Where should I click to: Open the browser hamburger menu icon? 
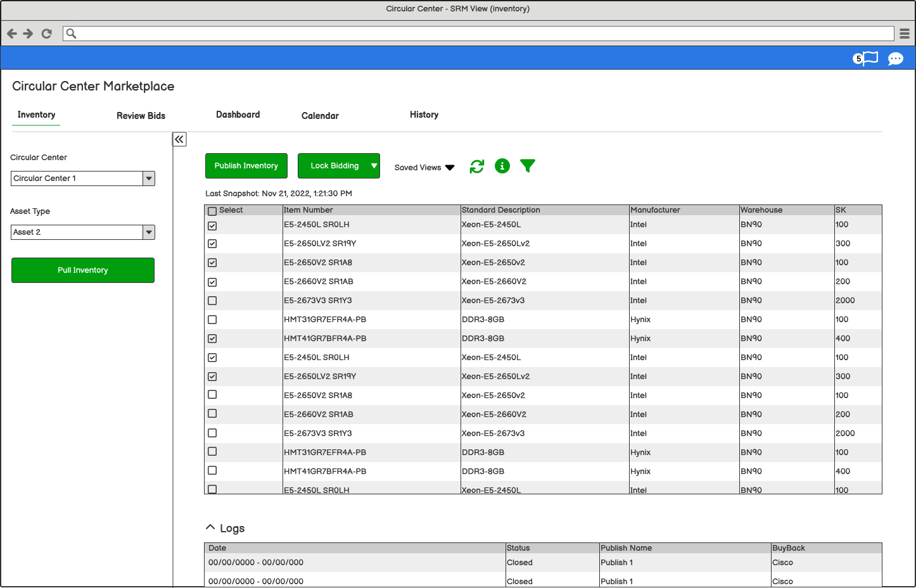[905, 34]
